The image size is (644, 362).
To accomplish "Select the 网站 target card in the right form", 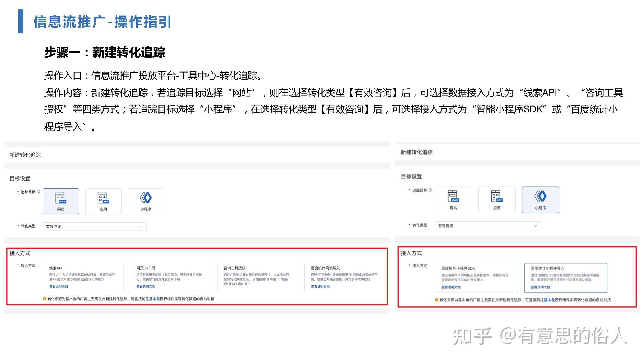I will tap(453, 200).
